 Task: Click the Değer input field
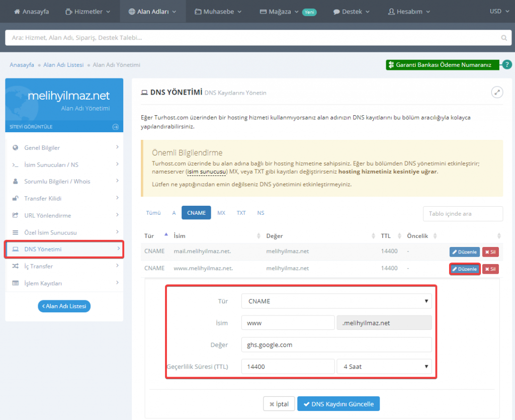point(336,345)
